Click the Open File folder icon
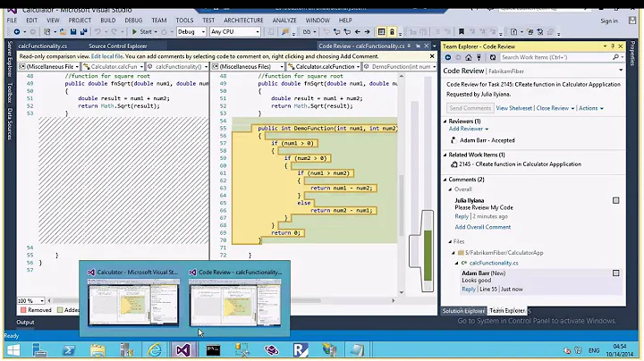 coord(63,31)
